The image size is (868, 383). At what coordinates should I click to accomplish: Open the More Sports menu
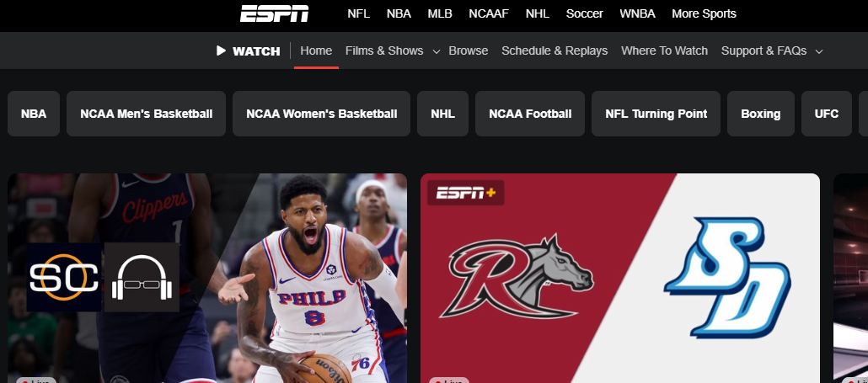pos(704,13)
